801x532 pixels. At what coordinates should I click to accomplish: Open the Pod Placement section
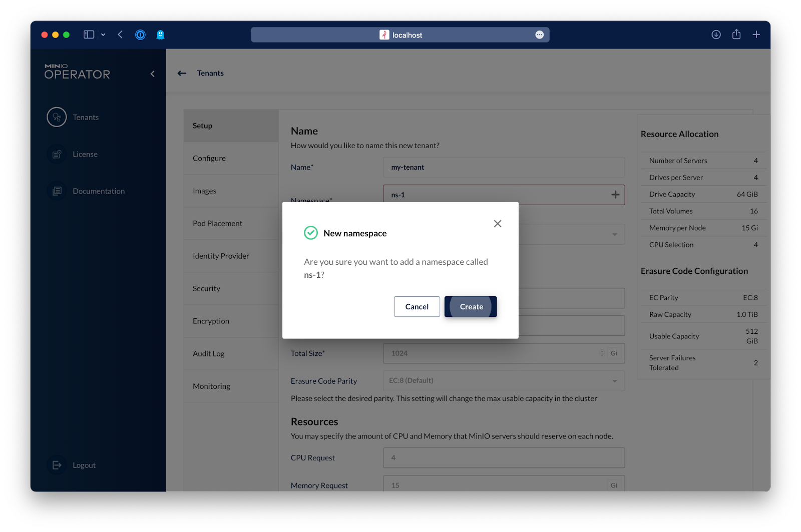[x=217, y=223]
